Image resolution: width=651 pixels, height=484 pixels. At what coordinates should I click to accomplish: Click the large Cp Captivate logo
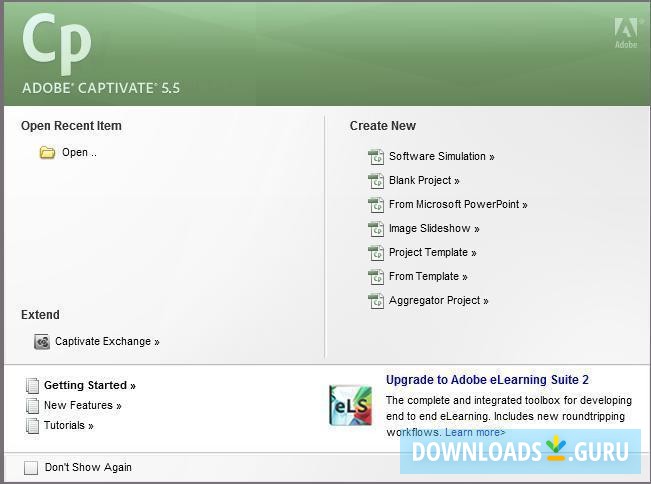[x=57, y=43]
